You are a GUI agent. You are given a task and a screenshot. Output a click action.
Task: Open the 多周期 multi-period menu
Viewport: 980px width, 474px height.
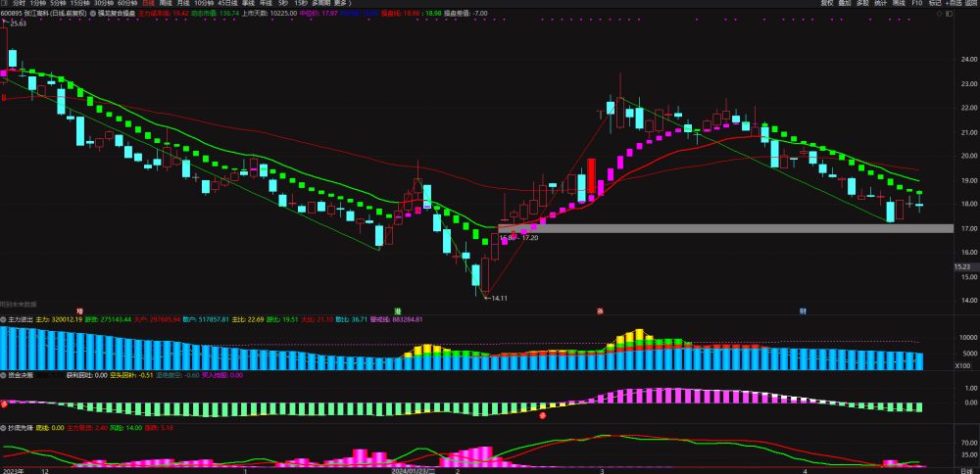(x=320, y=3)
